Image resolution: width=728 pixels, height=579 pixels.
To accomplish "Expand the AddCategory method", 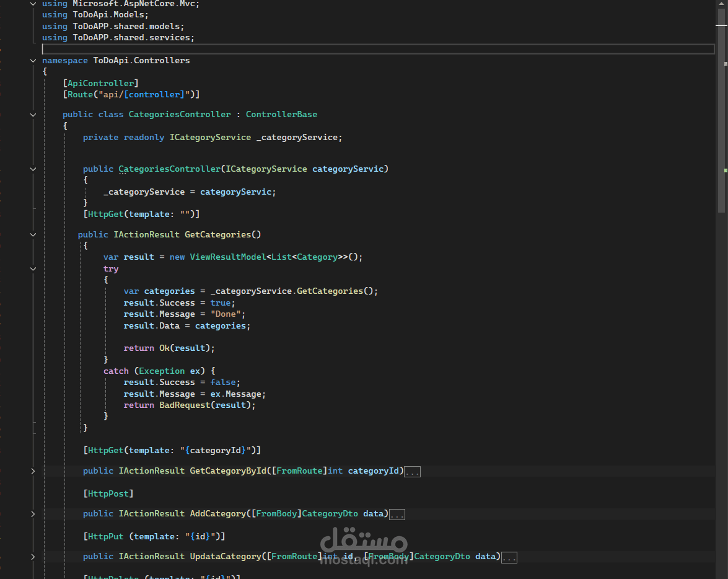I will [33, 514].
